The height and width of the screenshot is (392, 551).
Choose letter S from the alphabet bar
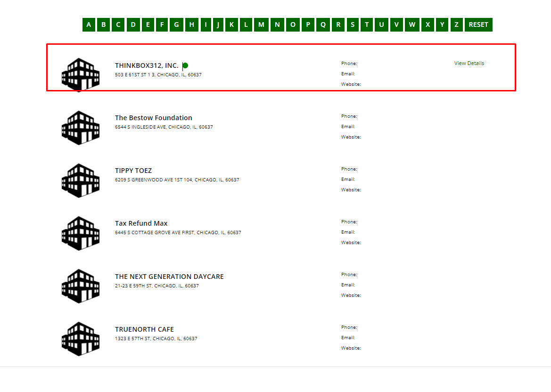(352, 24)
